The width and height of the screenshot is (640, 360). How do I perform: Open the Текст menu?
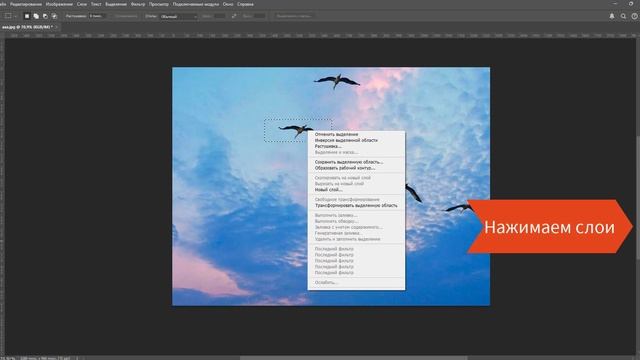(x=96, y=4)
